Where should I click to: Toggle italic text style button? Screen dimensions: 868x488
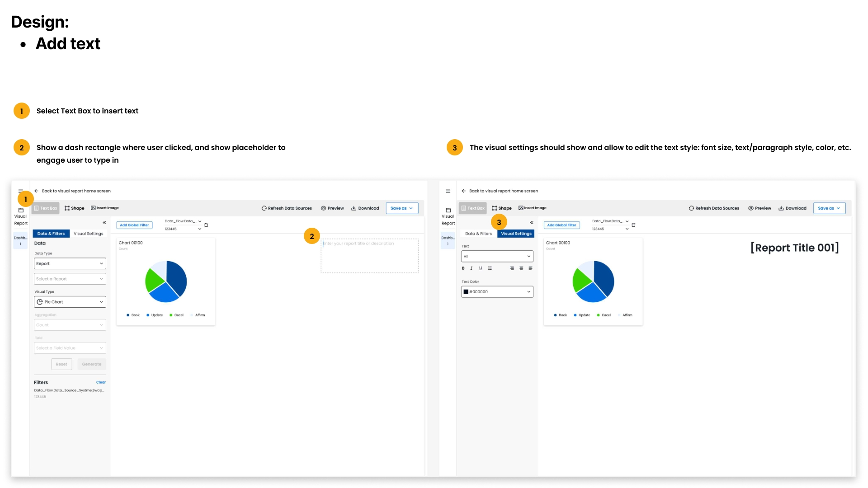472,268
